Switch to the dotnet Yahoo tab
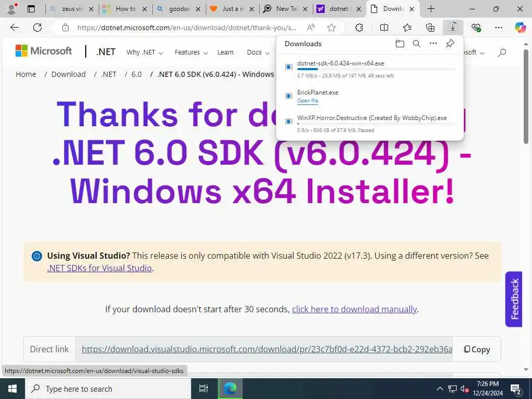Image resolution: width=532 pixels, height=399 pixels. click(x=338, y=9)
